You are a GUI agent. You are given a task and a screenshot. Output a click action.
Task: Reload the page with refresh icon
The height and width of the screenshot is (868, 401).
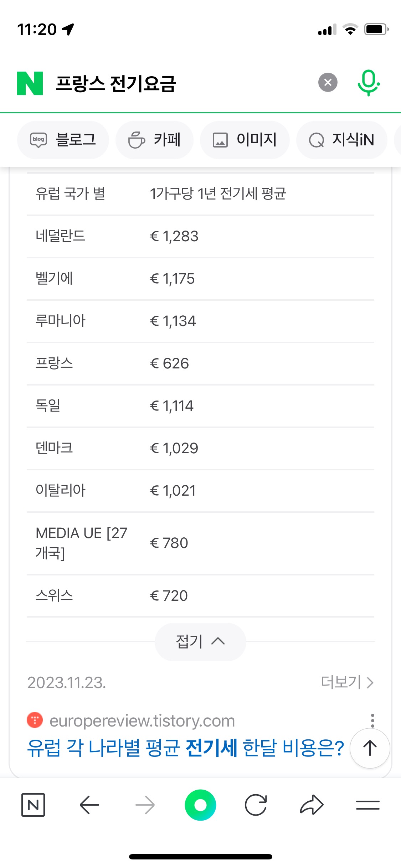tap(256, 805)
